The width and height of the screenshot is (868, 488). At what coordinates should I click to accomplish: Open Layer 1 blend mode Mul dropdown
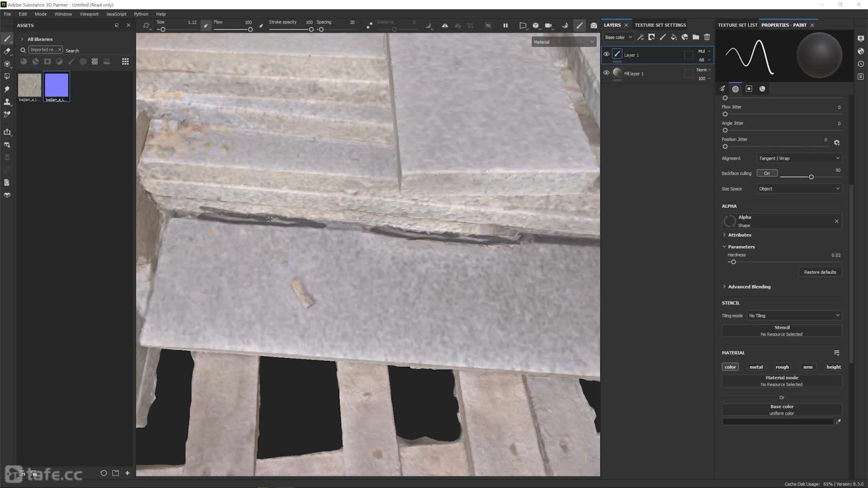point(704,51)
